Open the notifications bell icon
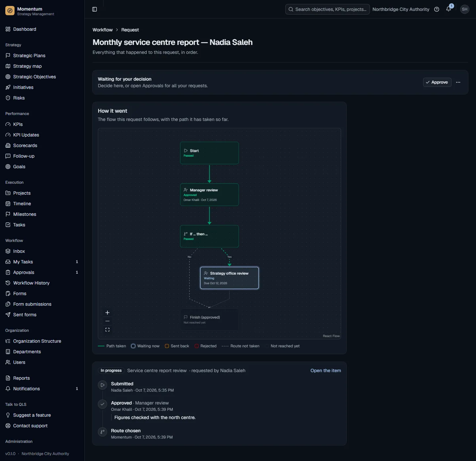476x461 pixels. [x=449, y=9]
